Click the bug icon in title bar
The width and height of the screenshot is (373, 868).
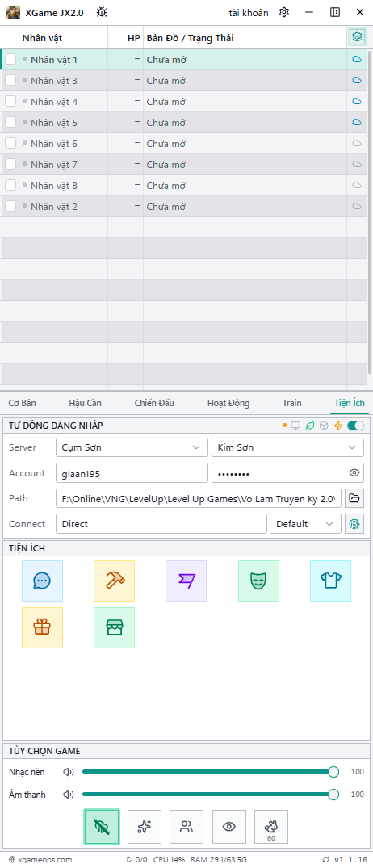pos(102,12)
